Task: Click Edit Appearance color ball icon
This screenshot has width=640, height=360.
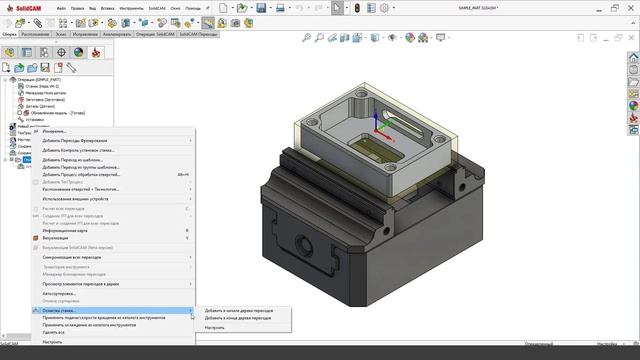Action: (410, 38)
